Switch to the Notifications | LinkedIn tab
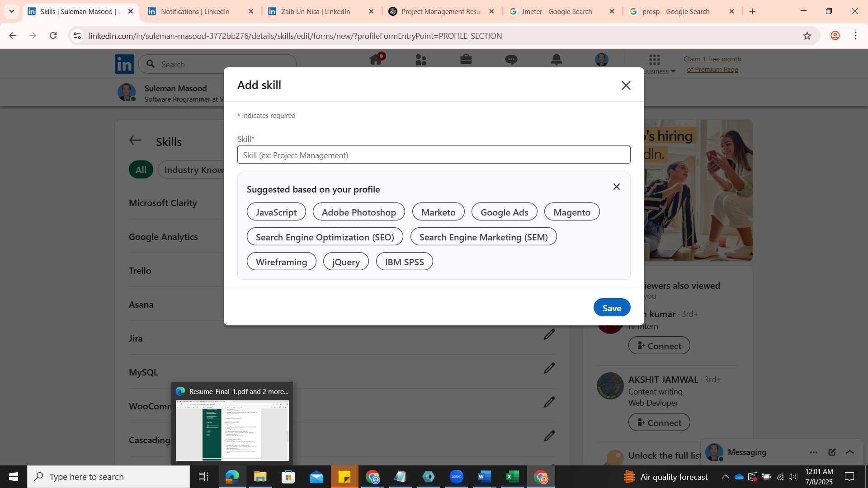This screenshot has height=488, width=868. (200, 11)
